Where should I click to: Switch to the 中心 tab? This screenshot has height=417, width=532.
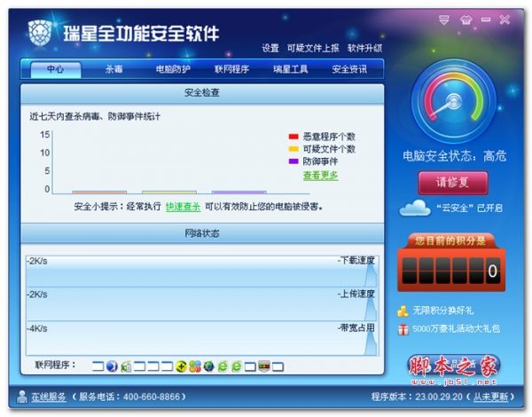point(56,69)
